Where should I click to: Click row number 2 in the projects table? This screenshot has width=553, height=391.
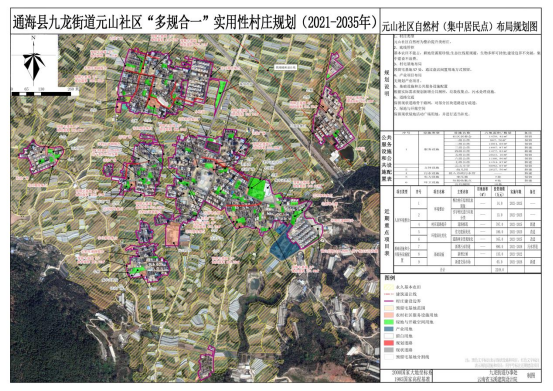tap(419, 214)
